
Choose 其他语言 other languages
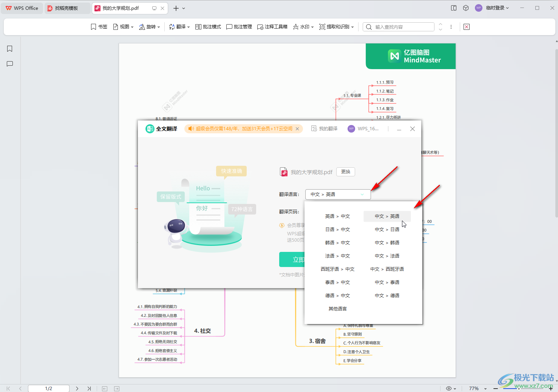coord(337,309)
